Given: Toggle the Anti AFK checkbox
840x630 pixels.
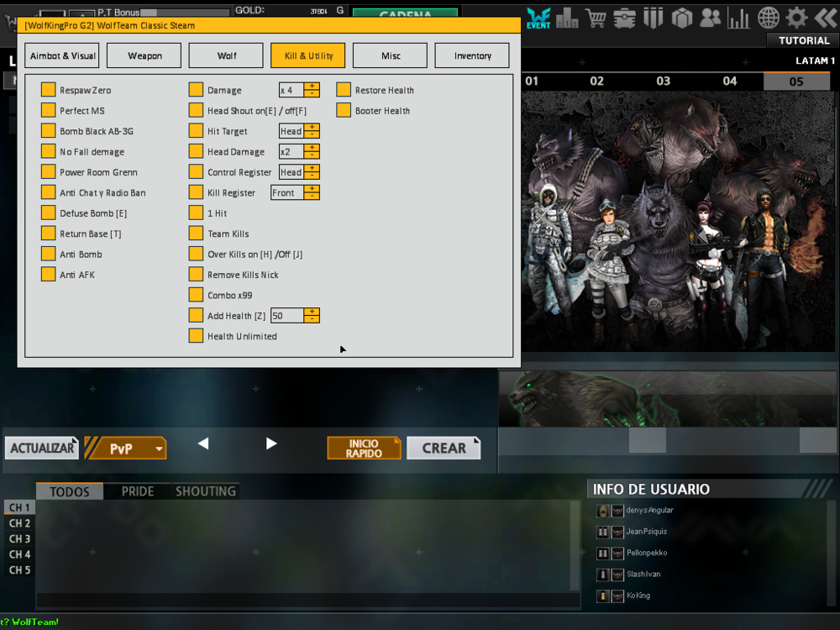Looking at the screenshot, I should [49, 275].
